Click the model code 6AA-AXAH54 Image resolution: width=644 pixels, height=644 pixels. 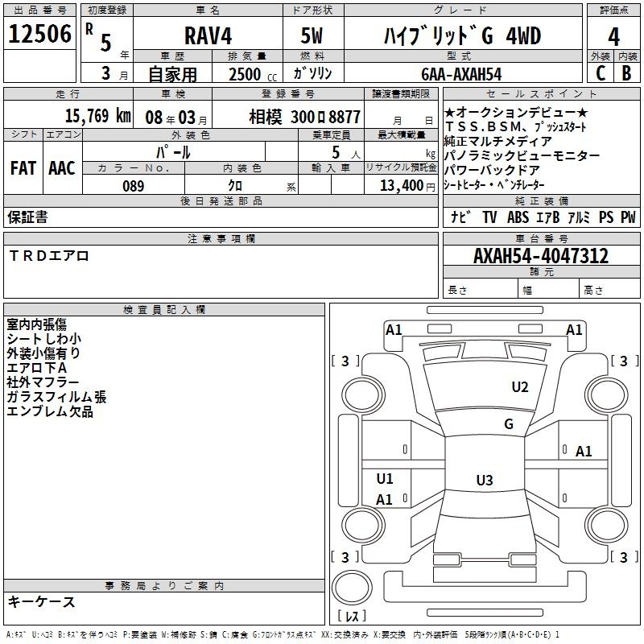[x=461, y=73]
